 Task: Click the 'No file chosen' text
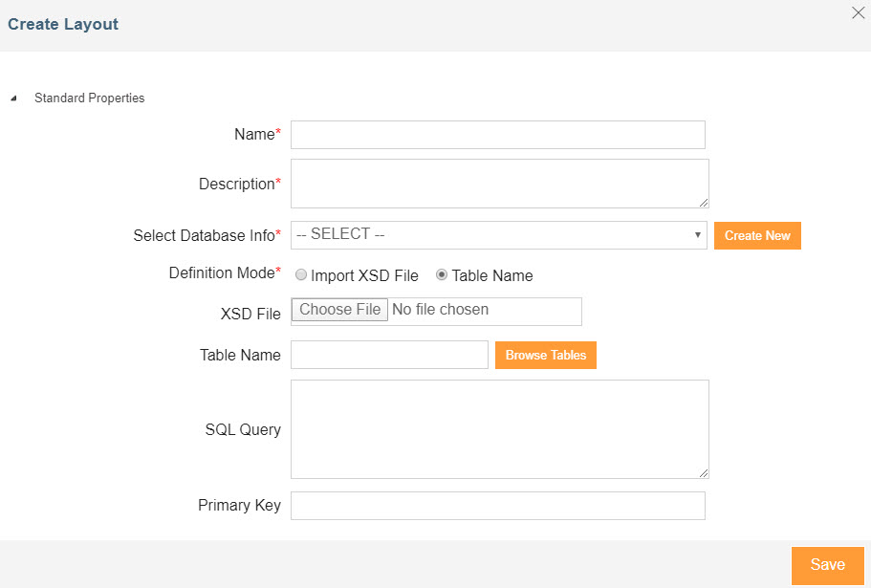[x=441, y=310]
